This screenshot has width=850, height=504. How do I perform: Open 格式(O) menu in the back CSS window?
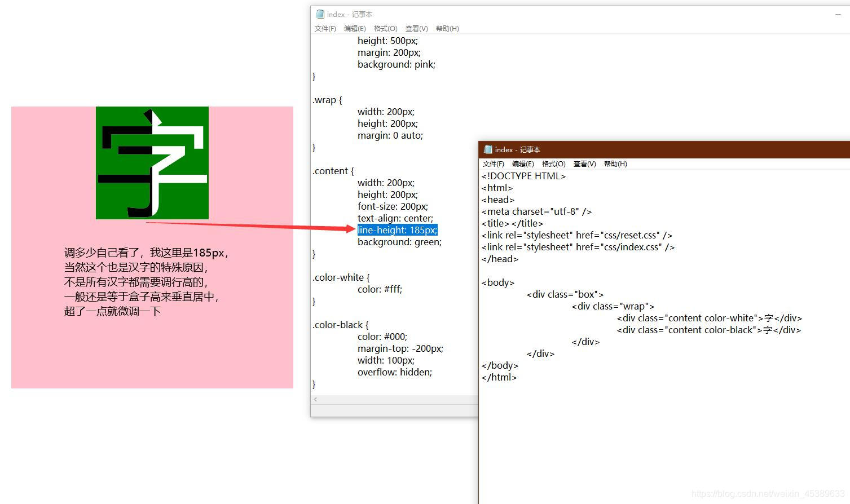point(386,29)
